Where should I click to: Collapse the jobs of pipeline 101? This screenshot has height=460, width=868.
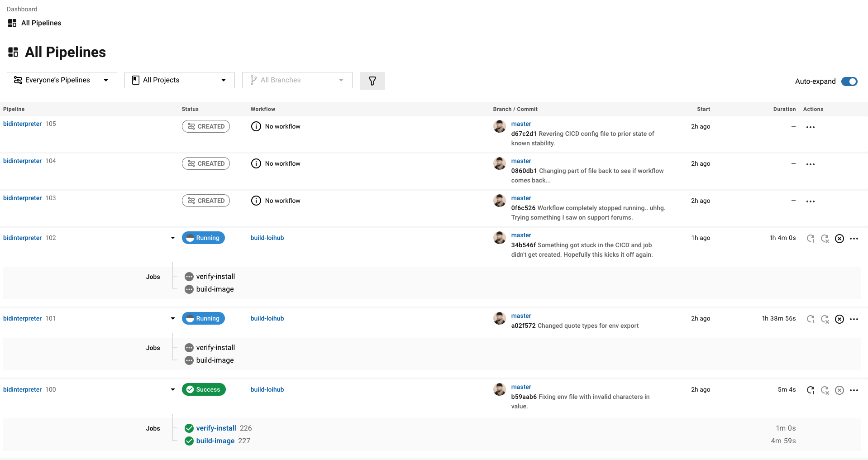click(173, 318)
